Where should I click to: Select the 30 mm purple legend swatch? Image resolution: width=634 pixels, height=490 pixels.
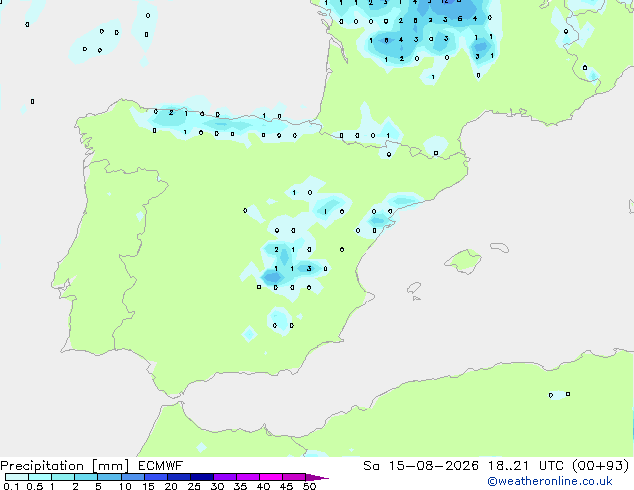tap(224, 477)
